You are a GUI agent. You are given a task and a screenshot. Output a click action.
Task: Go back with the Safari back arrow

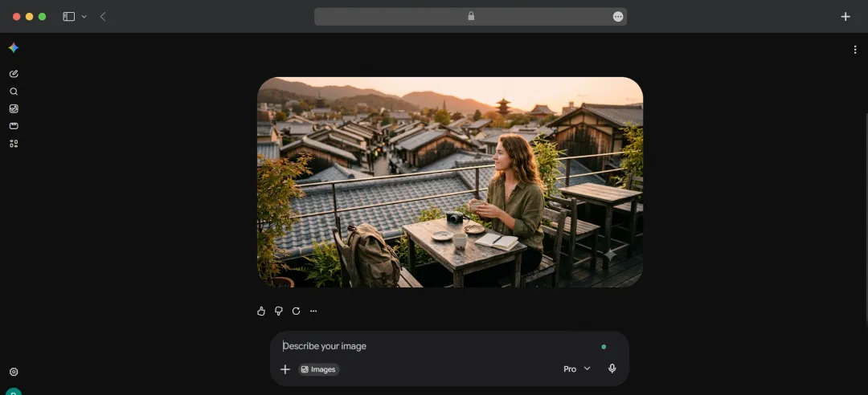(x=103, y=17)
